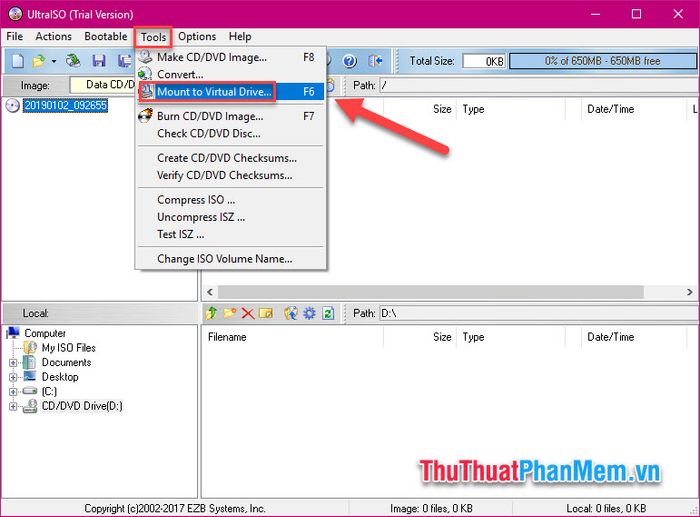Click the rename folder icon in Local toolbar
The width and height of the screenshot is (700, 517).
[x=266, y=313]
